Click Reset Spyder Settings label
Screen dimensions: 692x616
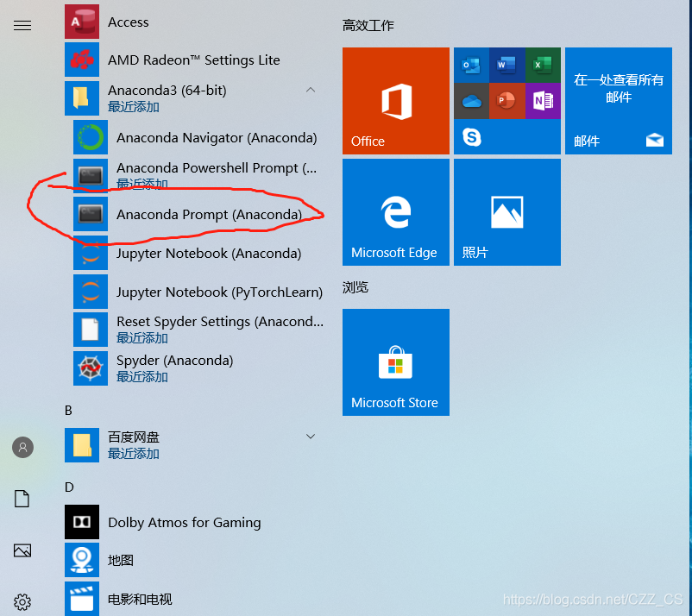[220, 322]
